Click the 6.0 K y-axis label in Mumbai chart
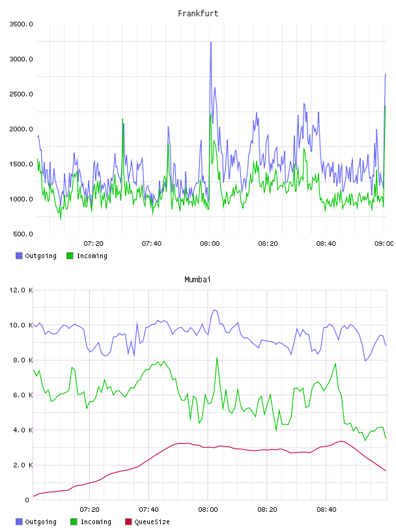Screen dimensions: 396x532 tap(23, 395)
